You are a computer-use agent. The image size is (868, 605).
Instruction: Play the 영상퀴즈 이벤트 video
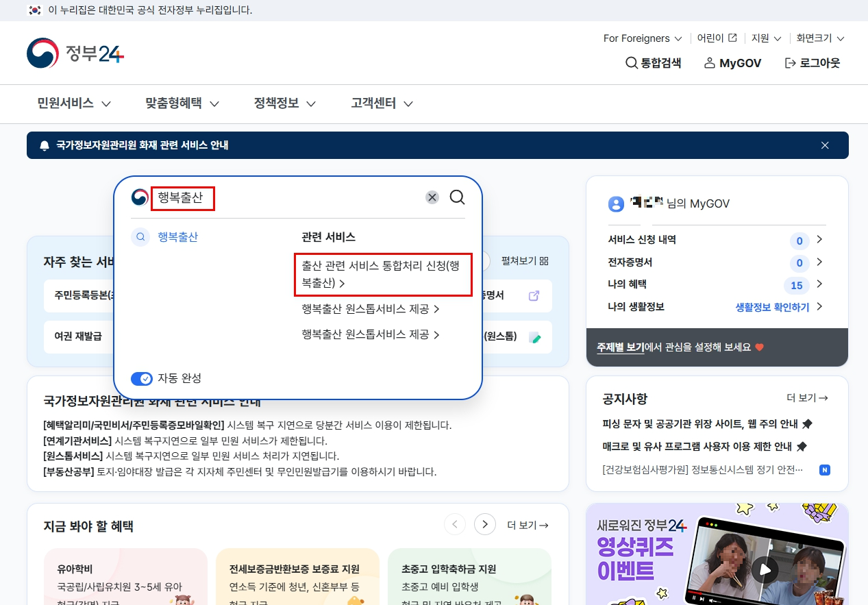click(765, 569)
